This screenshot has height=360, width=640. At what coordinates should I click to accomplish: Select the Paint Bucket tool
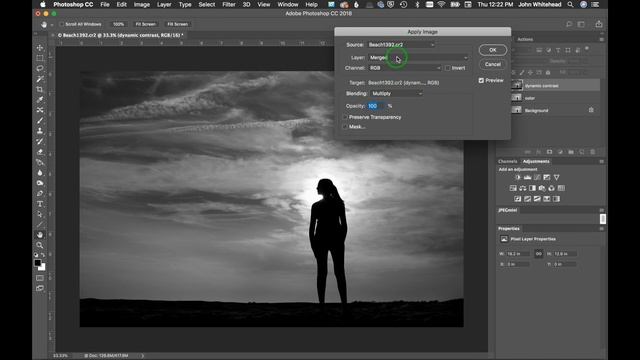point(40,162)
